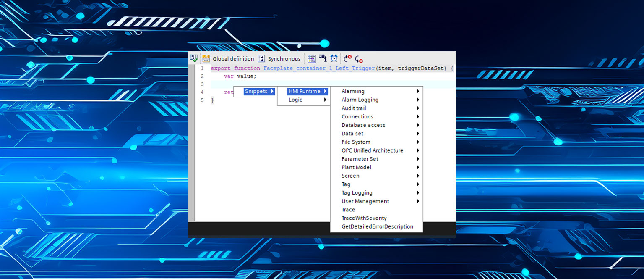This screenshot has width=644, height=279.
Task: Click line number 5 in the gutter
Action: click(202, 100)
